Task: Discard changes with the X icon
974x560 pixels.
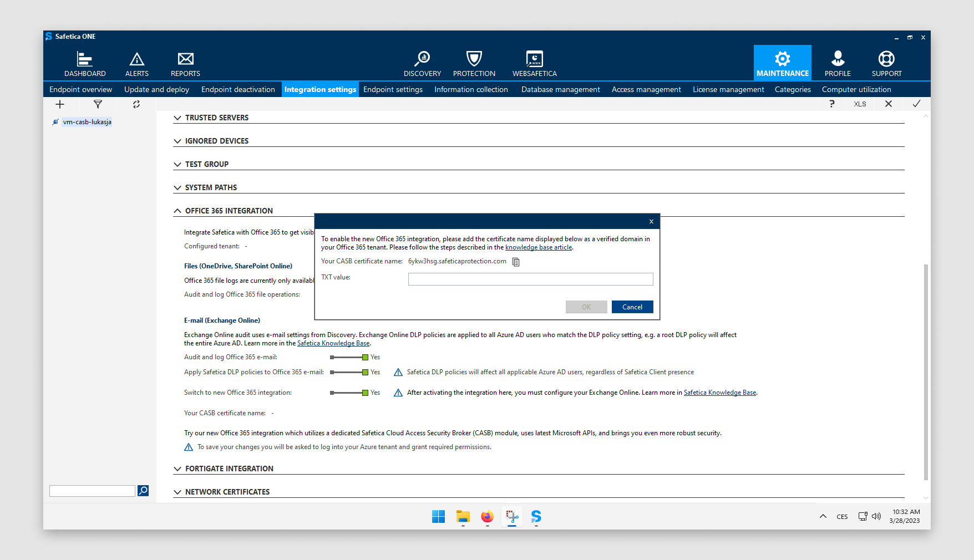Action: pos(889,104)
